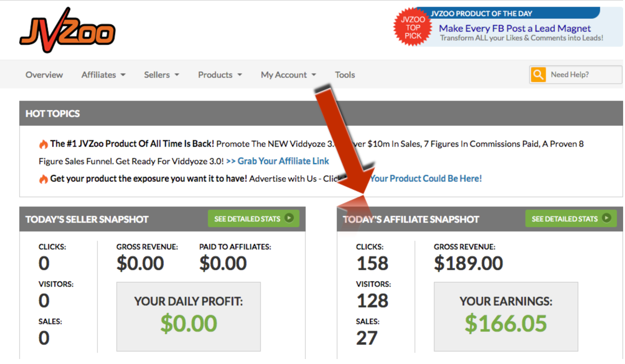Expand the Sellers dropdown menu
Image resolution: width=625 pixels, height=364 pixels.
pos(162,75)
